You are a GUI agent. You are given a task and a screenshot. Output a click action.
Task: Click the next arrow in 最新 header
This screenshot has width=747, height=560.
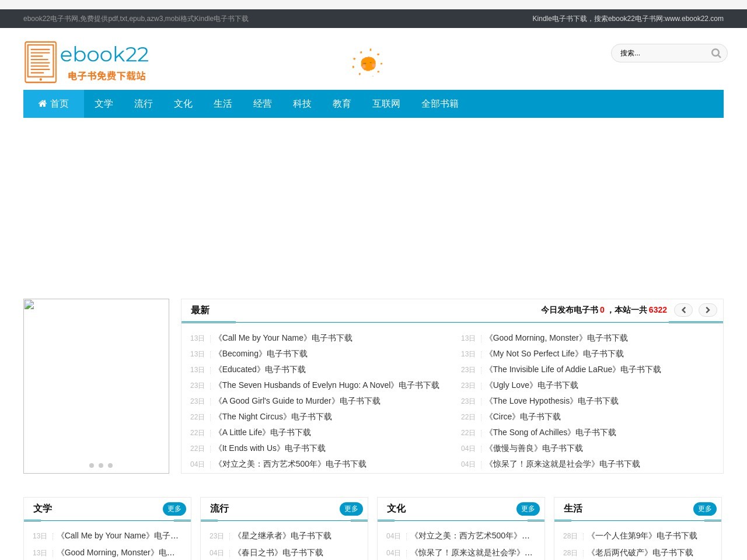[x=708, y=310]
